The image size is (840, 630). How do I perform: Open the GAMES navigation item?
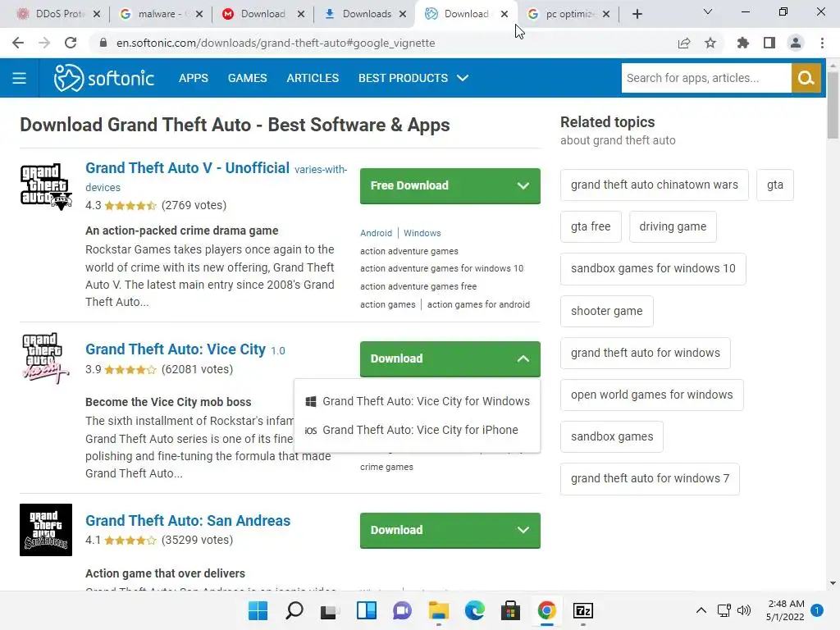(x=247, y=78)
